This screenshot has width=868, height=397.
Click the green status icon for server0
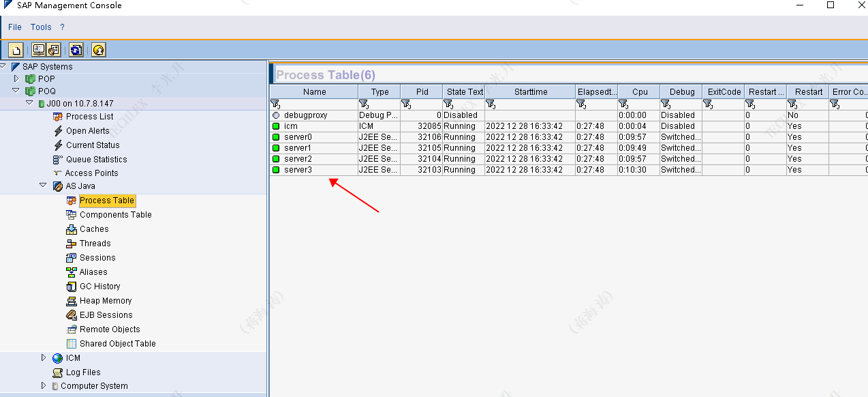276,137
